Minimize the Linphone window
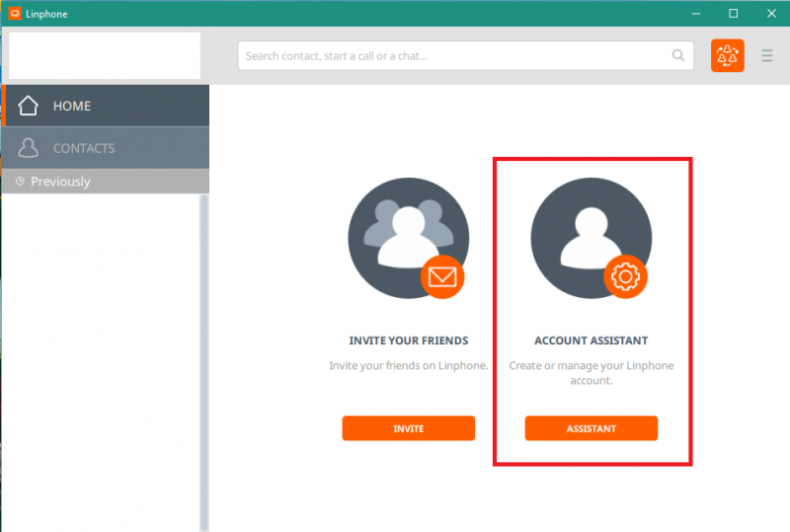Image resolution: width=790 pixels, height=532 pixels. point(696,14)
